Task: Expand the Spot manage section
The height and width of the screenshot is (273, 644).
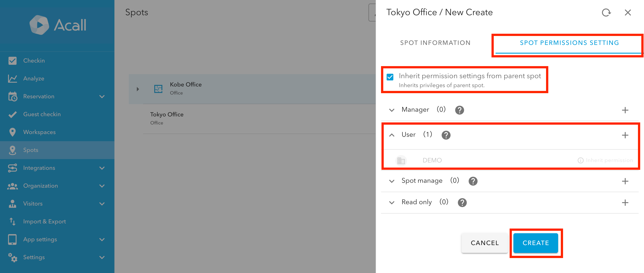Action: coord(392,181)
